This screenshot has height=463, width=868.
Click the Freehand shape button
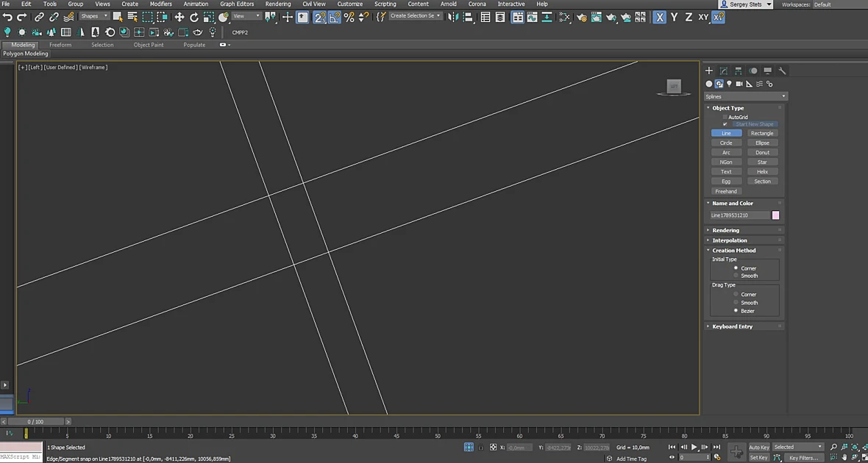point(726,191)
